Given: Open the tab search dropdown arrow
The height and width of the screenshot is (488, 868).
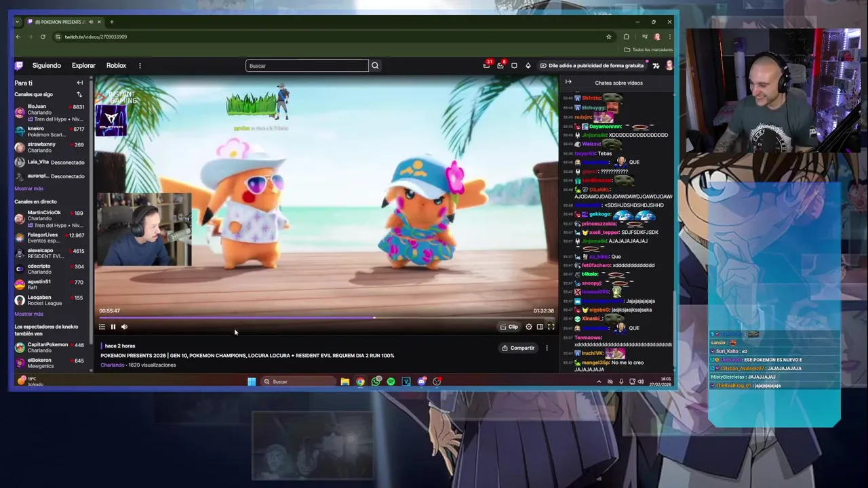Looking at the screenshot, I should pyautogui.click(x=18, y=22).
